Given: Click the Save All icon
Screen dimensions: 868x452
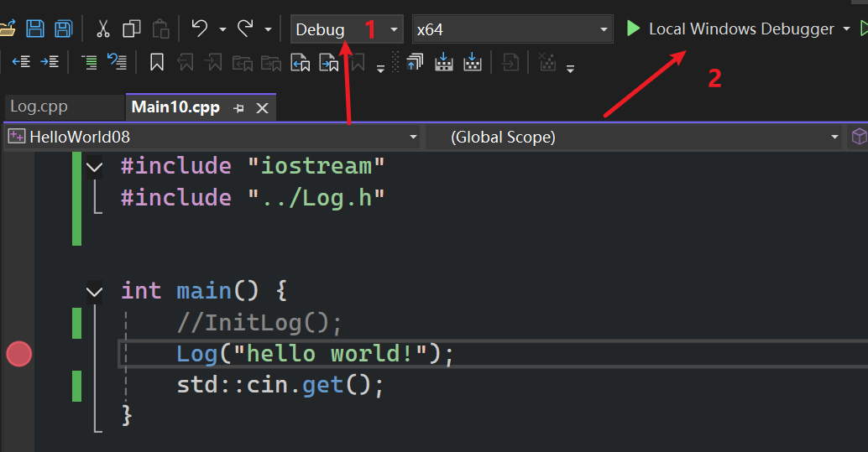Looking at the screenshot, I should [x=64, y=29].
